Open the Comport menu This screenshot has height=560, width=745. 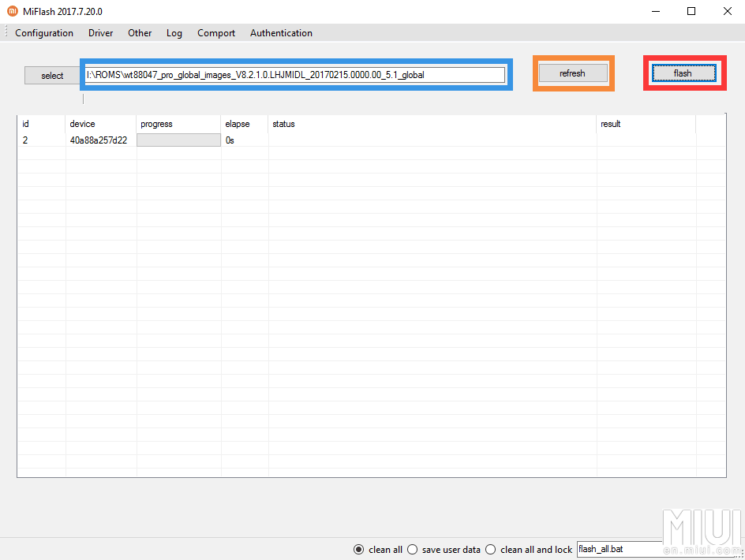[x=216, y=33]
